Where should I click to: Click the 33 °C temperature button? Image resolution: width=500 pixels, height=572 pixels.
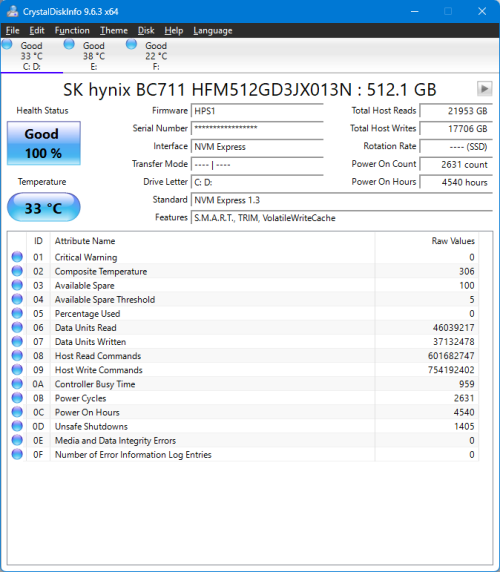point(44,208)
